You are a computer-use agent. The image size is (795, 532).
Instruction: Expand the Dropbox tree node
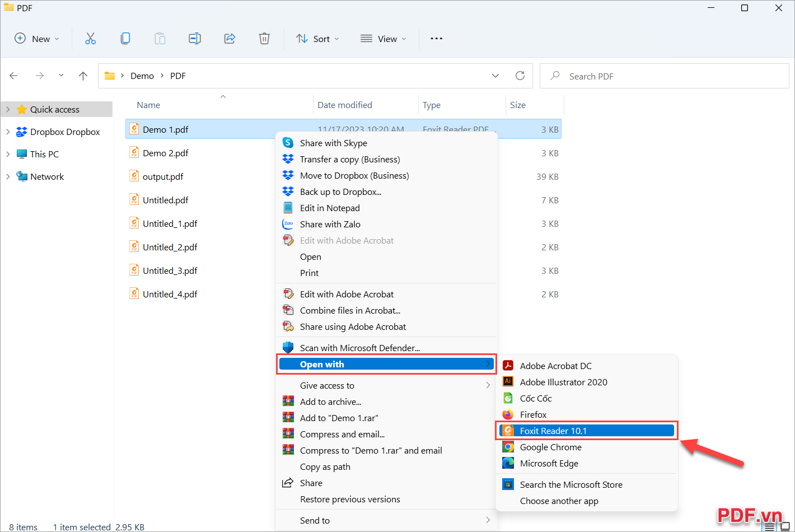pos(8,132)
